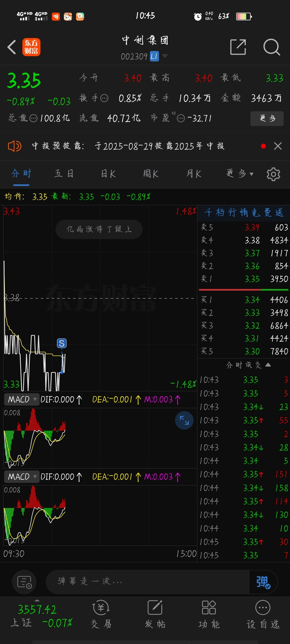Tap the back arrow icon
This screenshot has width=290, height=644.
[12, 47]
